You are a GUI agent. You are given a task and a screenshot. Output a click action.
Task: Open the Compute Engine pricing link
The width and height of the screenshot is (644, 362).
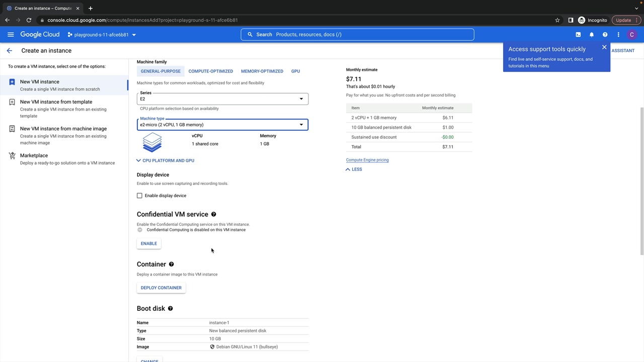[367, 160]
